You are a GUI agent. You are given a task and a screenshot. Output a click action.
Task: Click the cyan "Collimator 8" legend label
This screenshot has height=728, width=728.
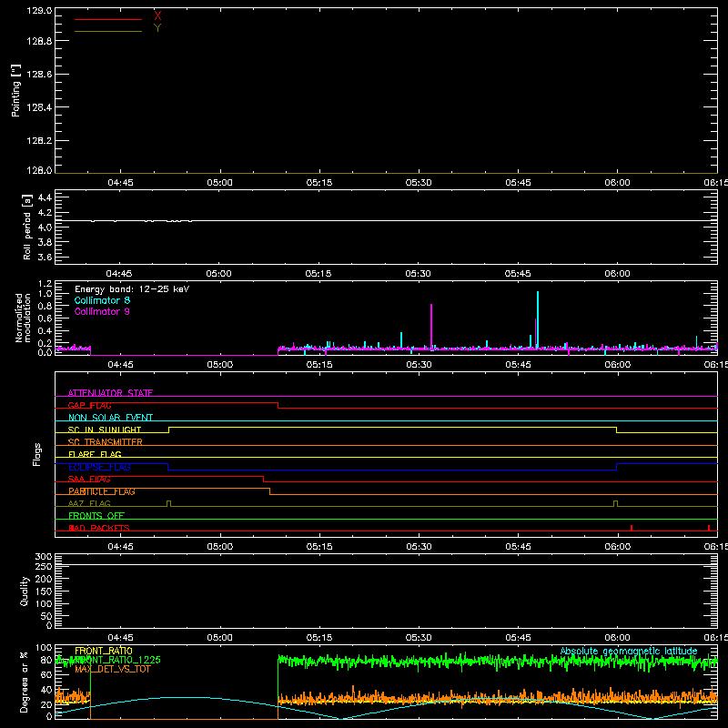point(102,300)
